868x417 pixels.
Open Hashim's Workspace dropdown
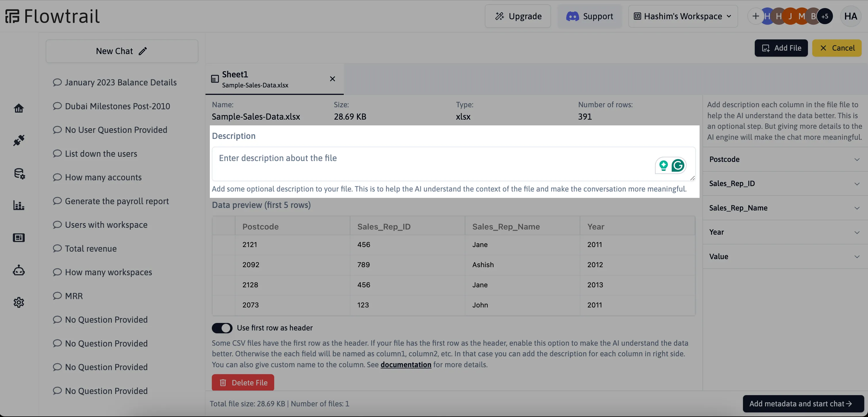[683, 16]
